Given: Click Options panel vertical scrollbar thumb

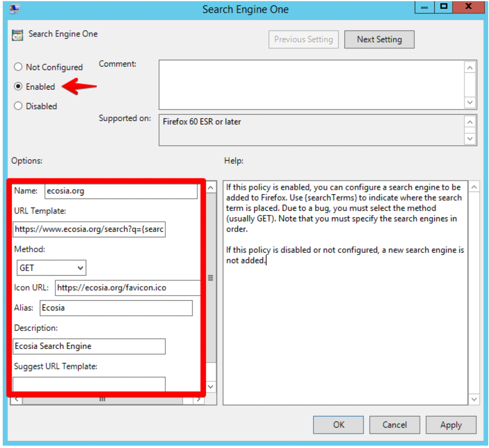Looking at the screenshot, I should (211, 278).
